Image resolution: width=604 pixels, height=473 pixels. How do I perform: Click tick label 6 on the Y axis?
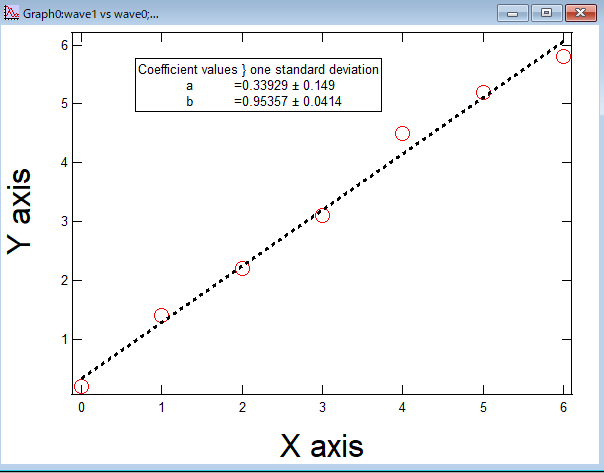pos(63,44)
